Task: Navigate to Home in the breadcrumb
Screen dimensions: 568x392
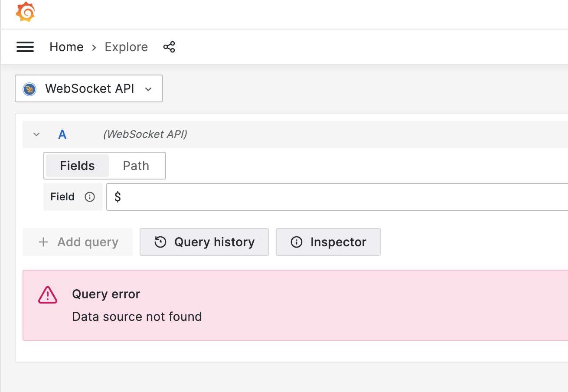Action: [66, 47]
